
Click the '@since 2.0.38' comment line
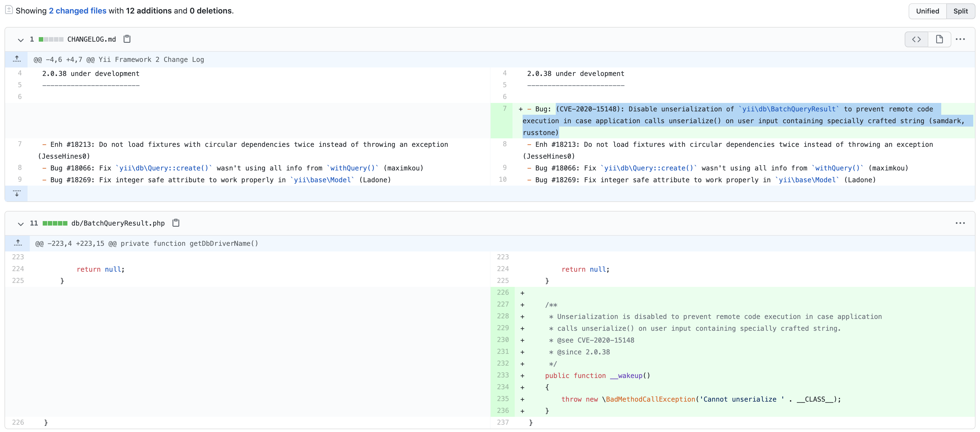point(579,352)
